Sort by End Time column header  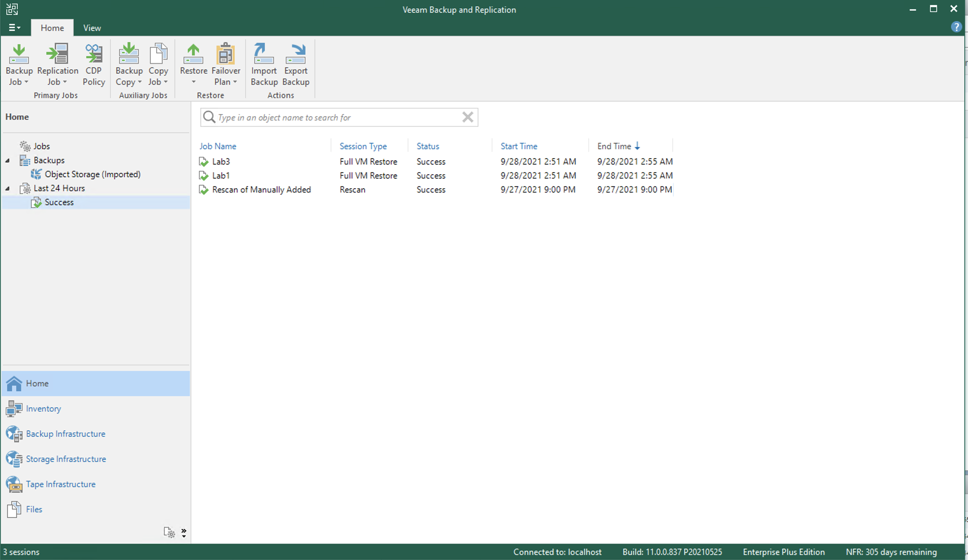(x=614, y=146)
